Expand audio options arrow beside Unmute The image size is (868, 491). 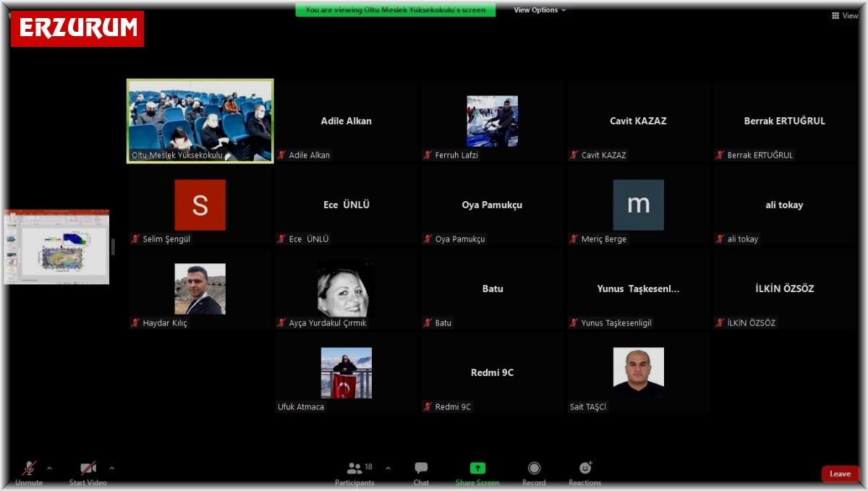click(x=49, y=468)
